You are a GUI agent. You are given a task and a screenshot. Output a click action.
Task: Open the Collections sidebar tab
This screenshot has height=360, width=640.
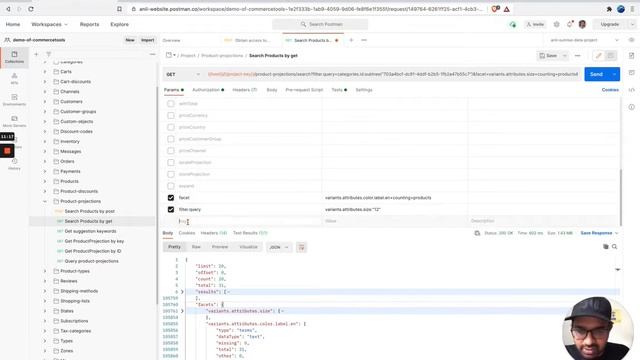point(14,57)
